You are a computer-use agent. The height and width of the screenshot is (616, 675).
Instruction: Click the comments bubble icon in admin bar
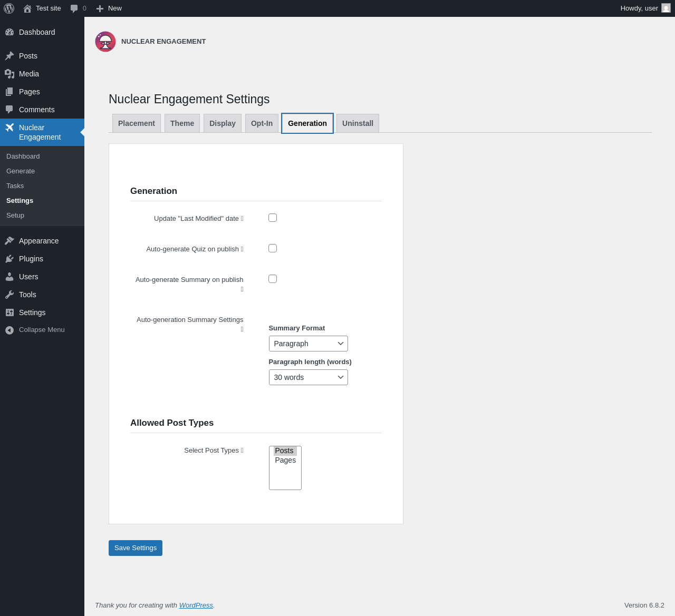(74, 8)
